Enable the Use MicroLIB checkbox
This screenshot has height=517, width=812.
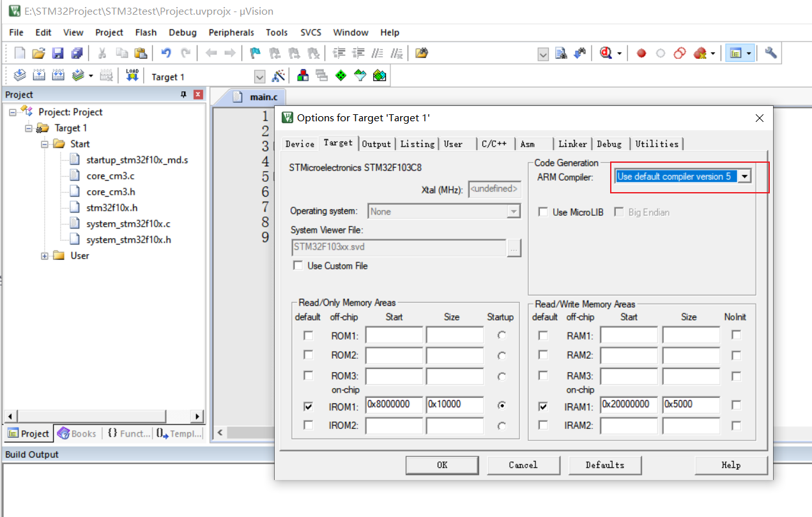[543, 211]
